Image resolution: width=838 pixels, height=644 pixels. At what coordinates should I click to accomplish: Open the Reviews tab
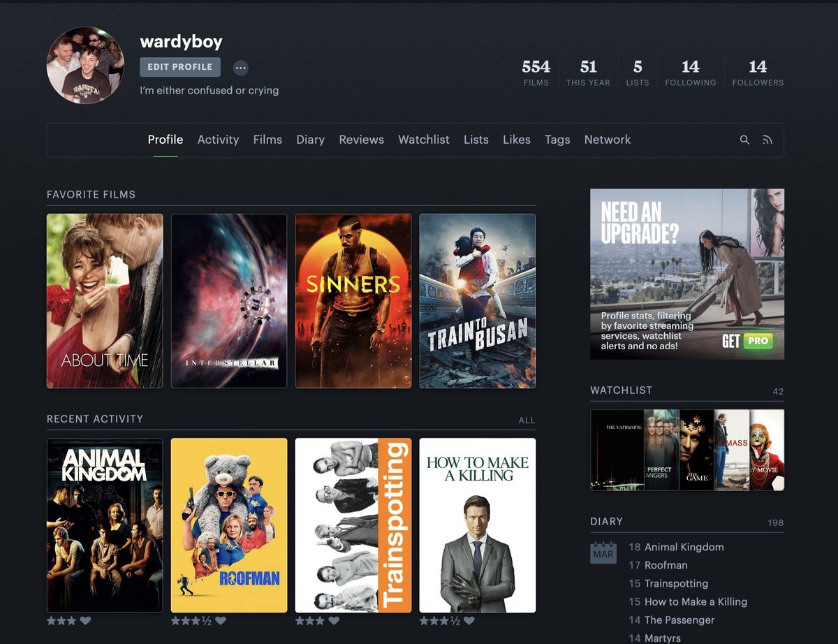pos(361,140)
